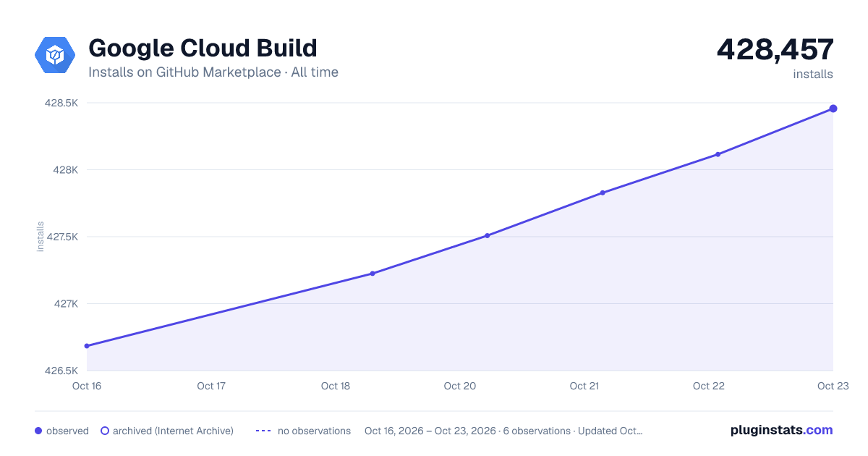Screen dimensions: 868x456
Task: Click the data point above Oct 22
Action: click(x=718, y=154)
